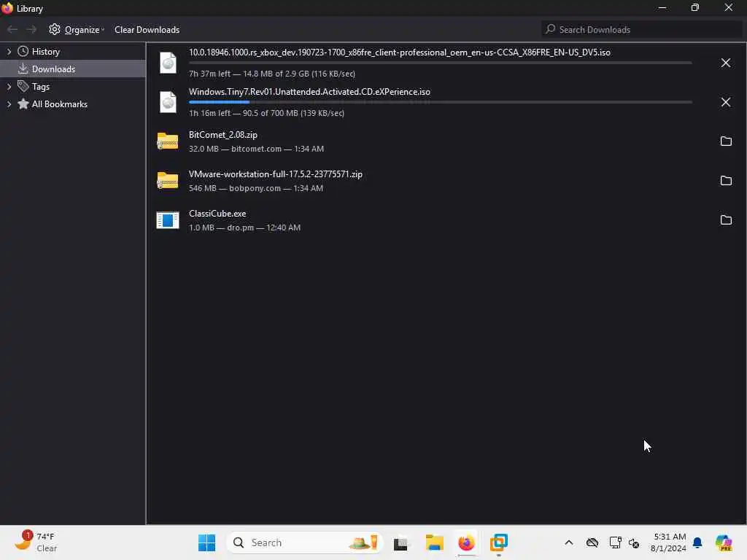This screenshot has height=560, width=747.
Task: Click the bitcomet.com source details
Action: tap(256, 149)
